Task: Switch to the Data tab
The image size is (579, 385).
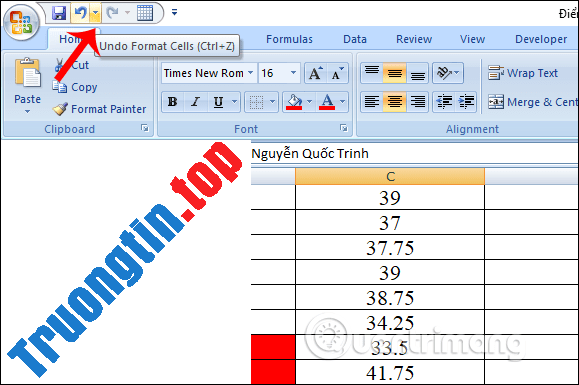Action: [x=355, y=39]
